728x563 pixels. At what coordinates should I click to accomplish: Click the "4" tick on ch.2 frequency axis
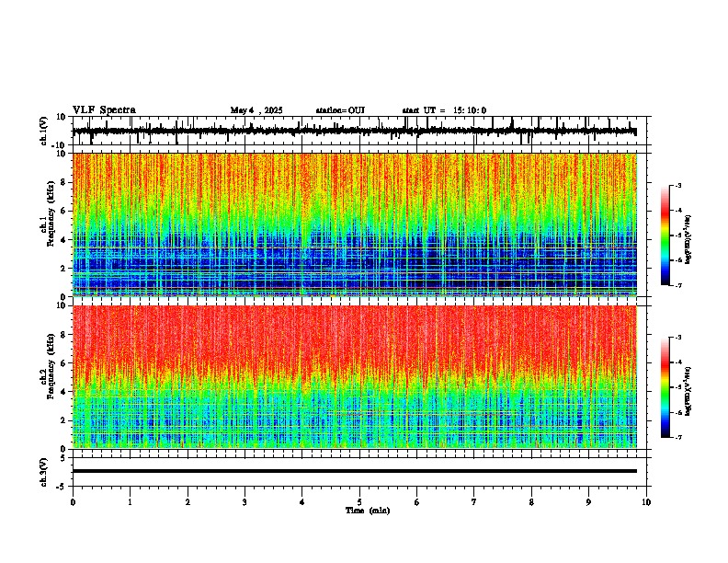click(x=63, y=392)
